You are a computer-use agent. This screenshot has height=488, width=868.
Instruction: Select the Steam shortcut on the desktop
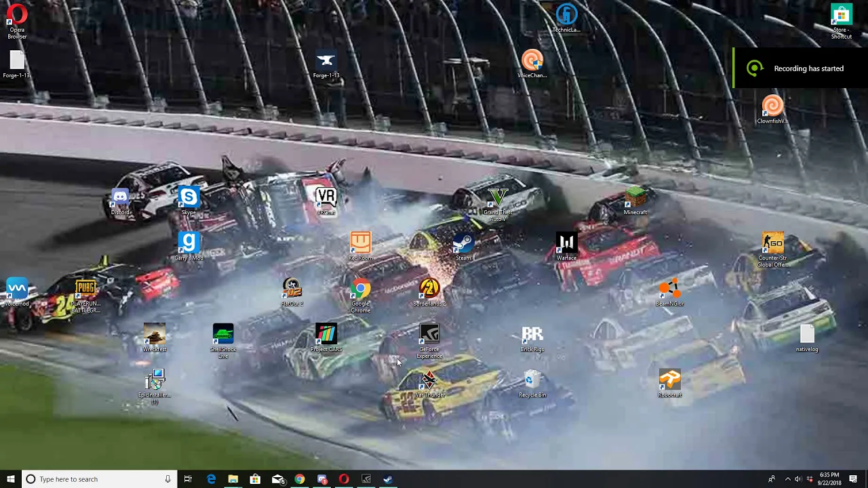tap(463, 247)
